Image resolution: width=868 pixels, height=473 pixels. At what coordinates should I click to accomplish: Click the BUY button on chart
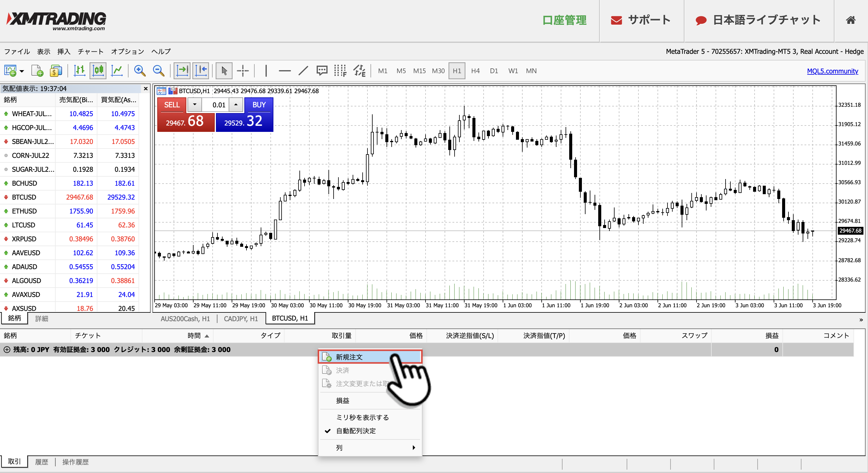tap(259, 105)
